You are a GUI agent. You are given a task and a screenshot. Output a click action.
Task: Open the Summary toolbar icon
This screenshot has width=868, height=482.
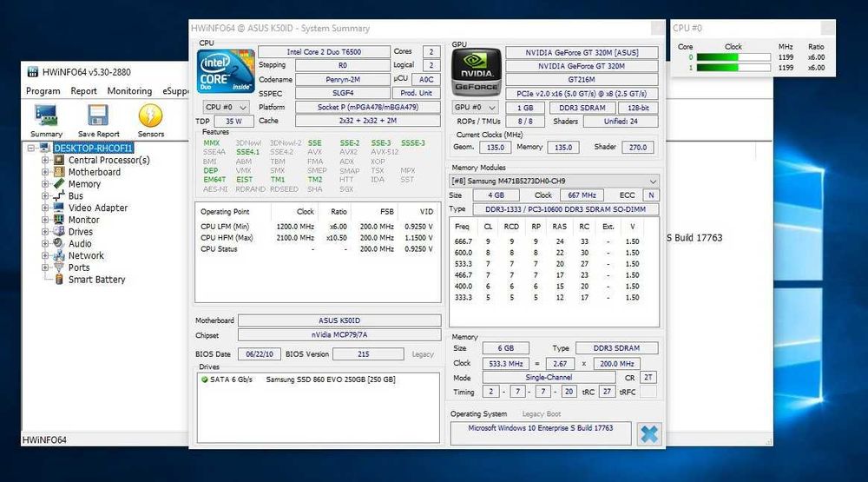[x=46, y=116]
